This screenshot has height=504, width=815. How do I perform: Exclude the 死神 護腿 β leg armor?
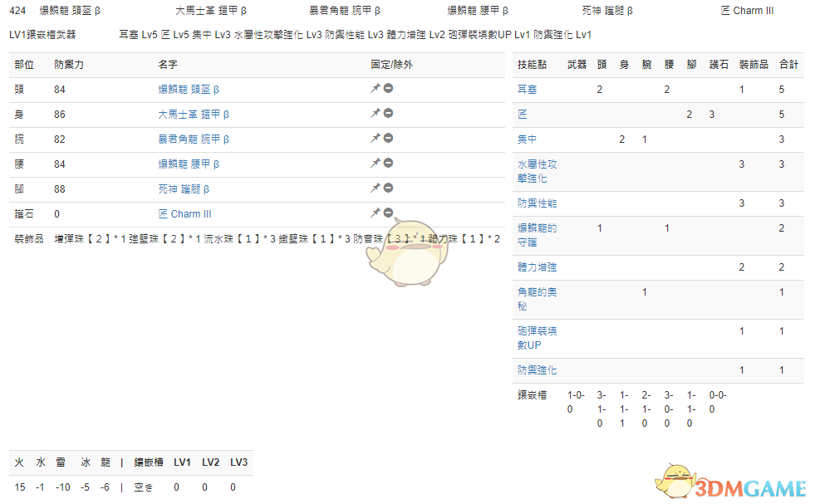tap(388, 188)
